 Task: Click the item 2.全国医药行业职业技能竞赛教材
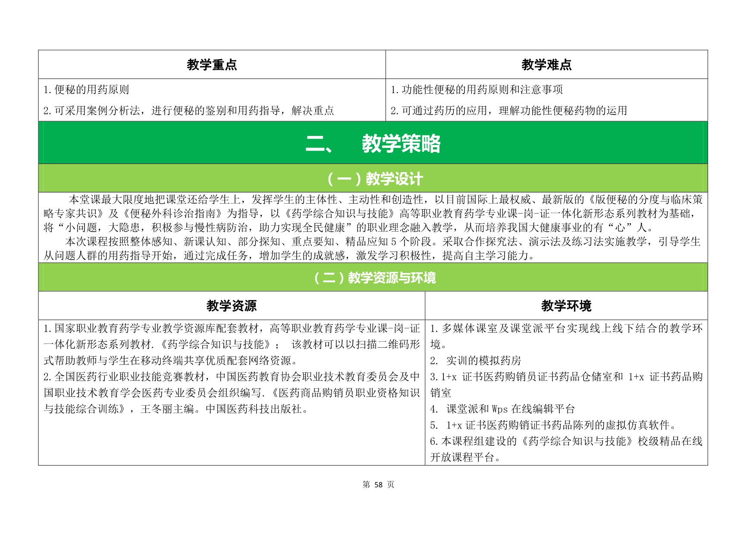pyautogui.click(x=231, y=393)
